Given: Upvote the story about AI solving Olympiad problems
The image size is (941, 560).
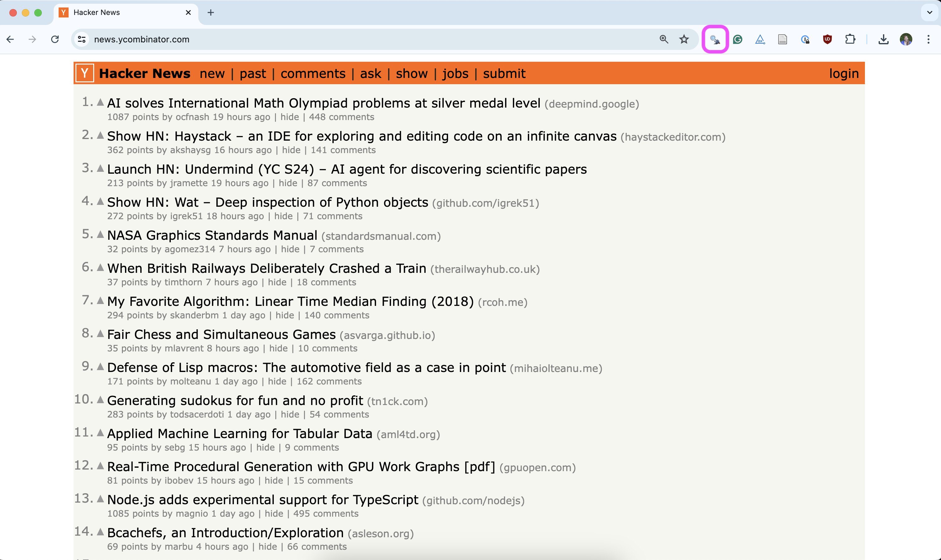Looking at the screenshot, I should (x=100, y=102).
